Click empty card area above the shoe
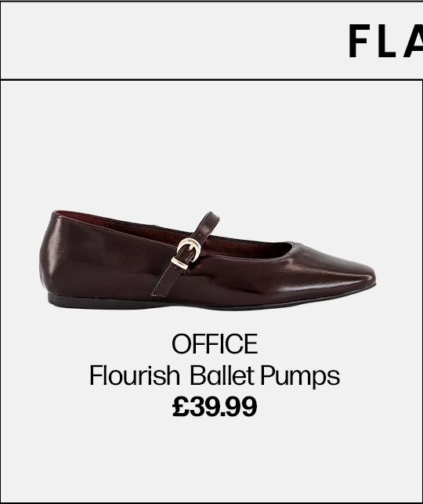This screenshot has width=423, height=504. coord(211,145)
